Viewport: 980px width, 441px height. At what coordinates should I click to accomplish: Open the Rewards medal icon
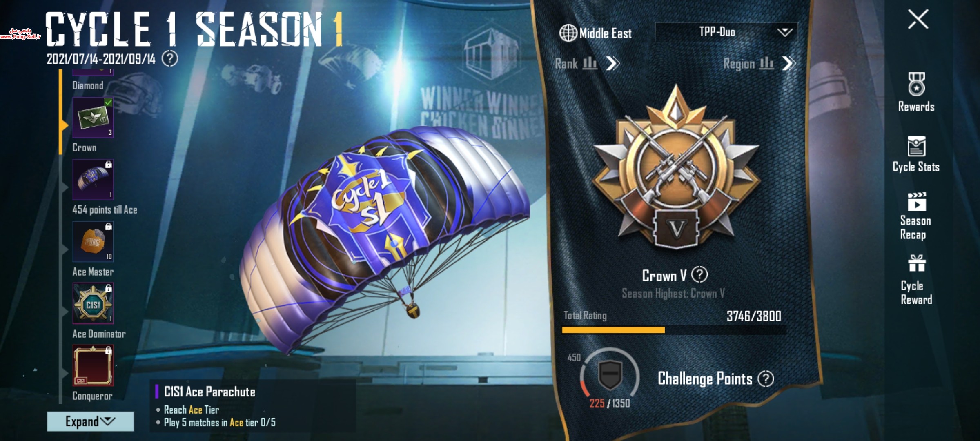pos(916,84)
